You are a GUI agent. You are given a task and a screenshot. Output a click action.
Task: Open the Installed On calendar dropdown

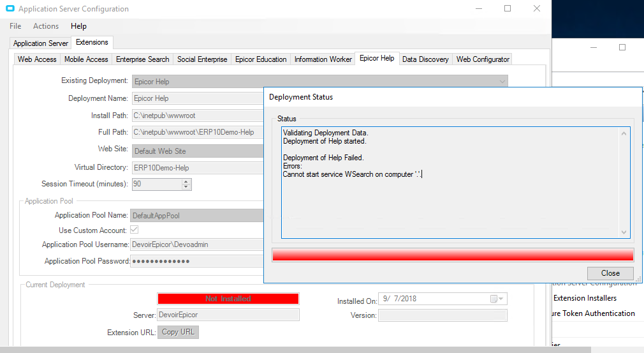click(x=497, y=299)
